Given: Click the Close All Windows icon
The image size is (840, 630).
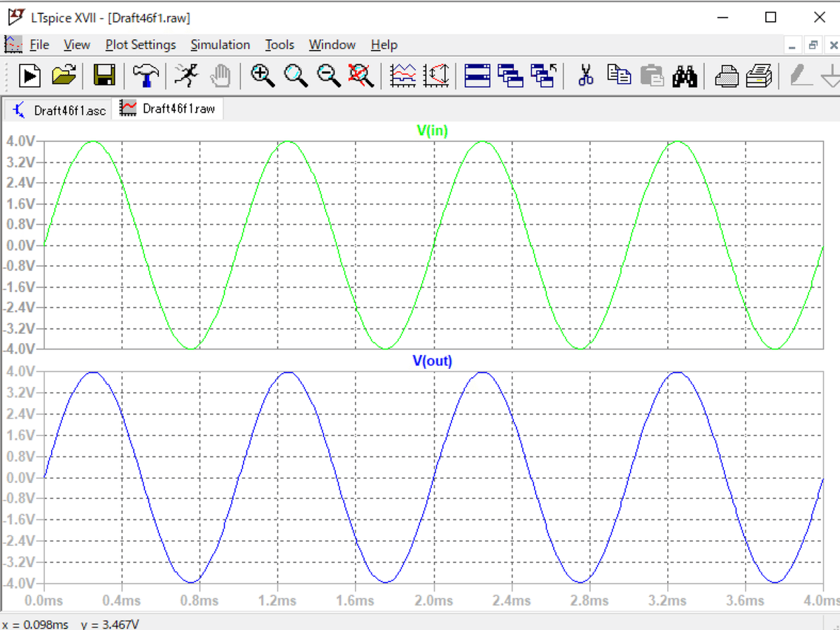Looking at the screenshot, I should pyautogui.click(x=543, y=75).
